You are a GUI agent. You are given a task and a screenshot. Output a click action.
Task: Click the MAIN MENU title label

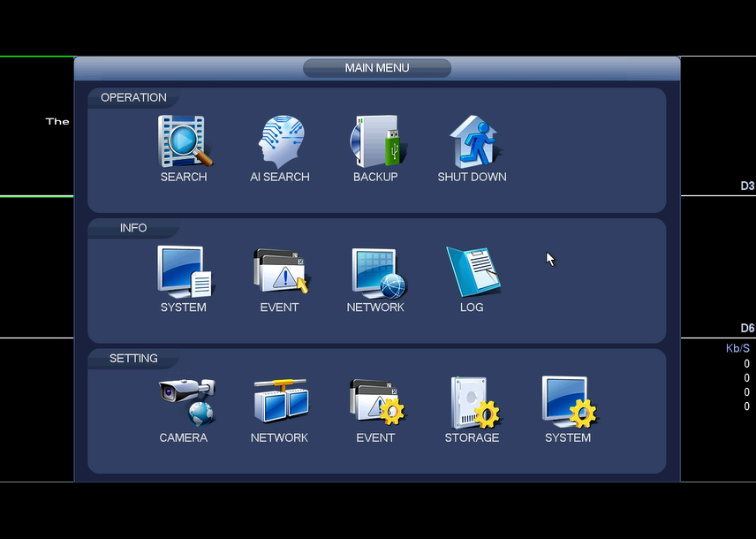coord(377,68)
